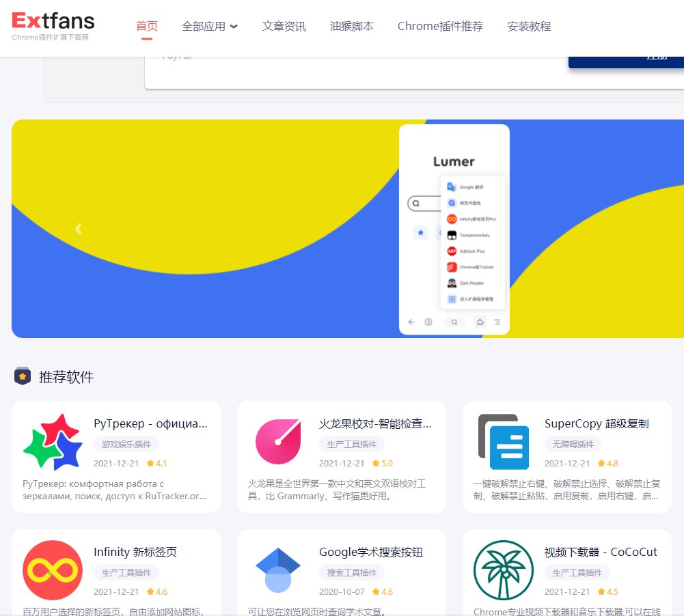The height and width of the screenshot is (616, 684).
Task: Click the 4.1 star rating on РуТрекер
Action: tap(156, 464)
